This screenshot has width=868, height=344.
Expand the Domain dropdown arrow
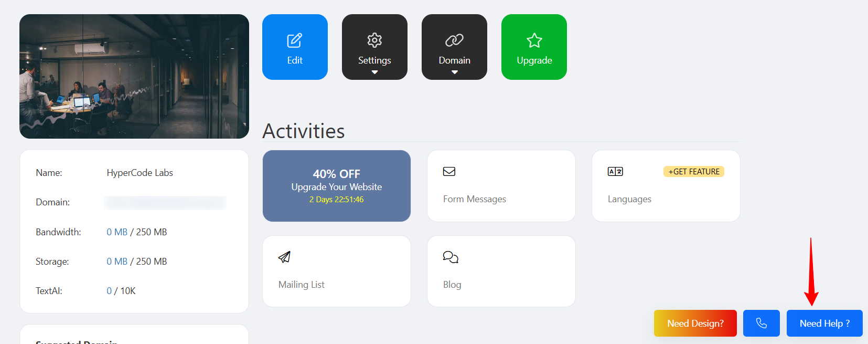(455, 72)
